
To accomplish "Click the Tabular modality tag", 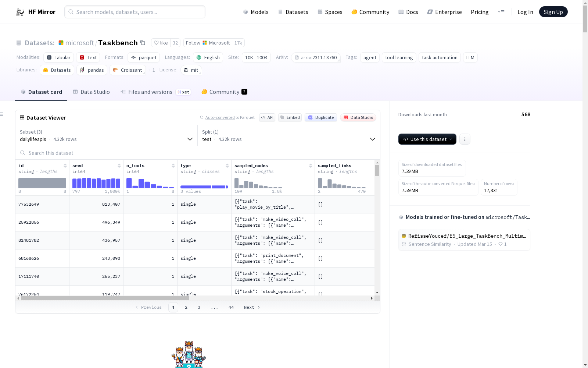I will pos(59,57).
